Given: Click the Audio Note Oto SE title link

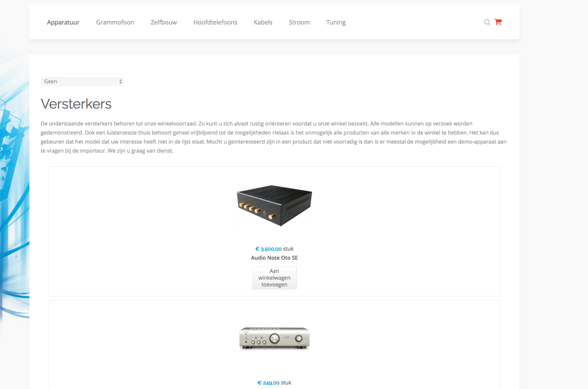Looking at the screenshot, I should (x=274, y=258).
